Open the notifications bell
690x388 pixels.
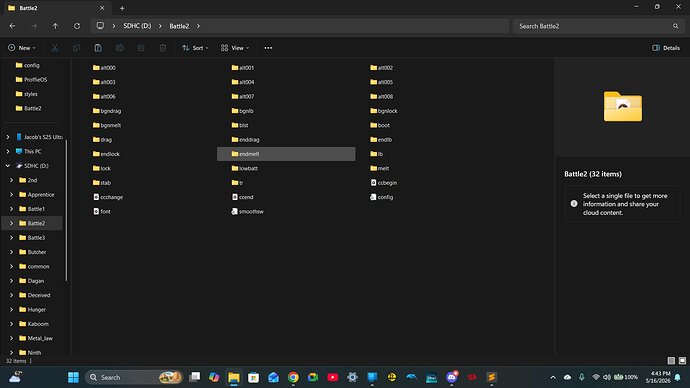pyautogui.click(x=678, y=377)
